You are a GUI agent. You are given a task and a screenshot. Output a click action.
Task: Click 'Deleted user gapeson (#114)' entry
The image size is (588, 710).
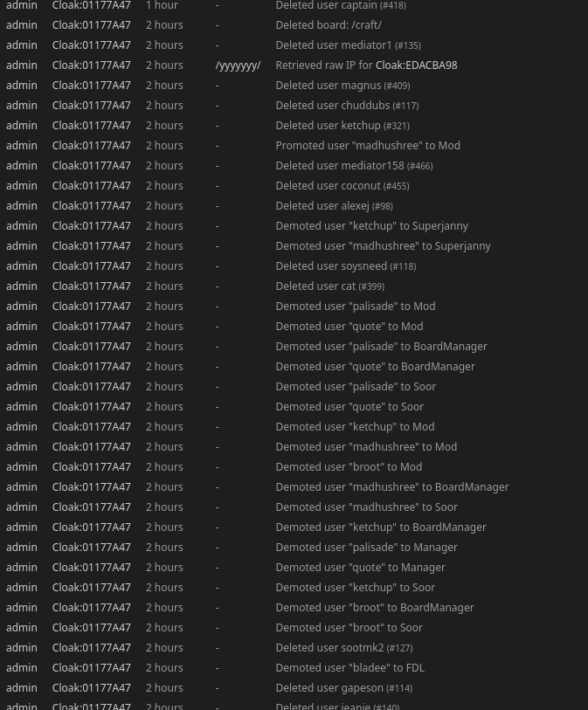coord(344,688)
